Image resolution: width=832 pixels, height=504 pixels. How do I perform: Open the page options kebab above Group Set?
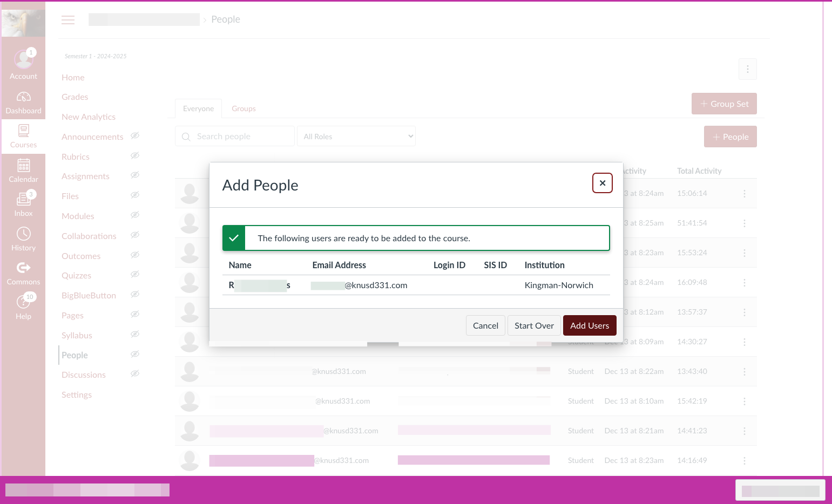(x=748, y=69)
